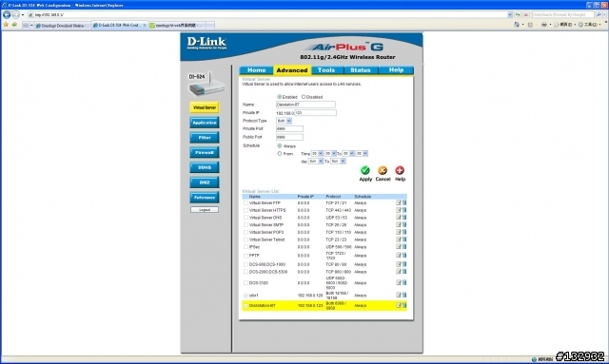
Task: Edit the IPSec entry
Action: [x=398, y=247]
